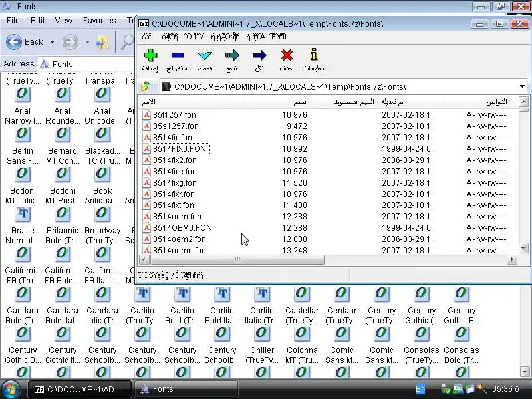Screen dimensions: 532x399
Task: Click the Up folder icon in Fonts toolbar
Action: coord(103,42)
